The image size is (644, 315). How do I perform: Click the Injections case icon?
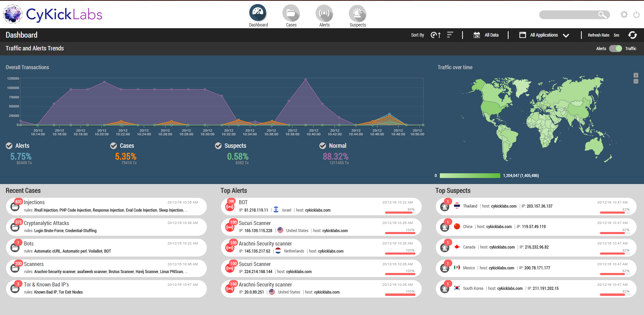(15, 207)
